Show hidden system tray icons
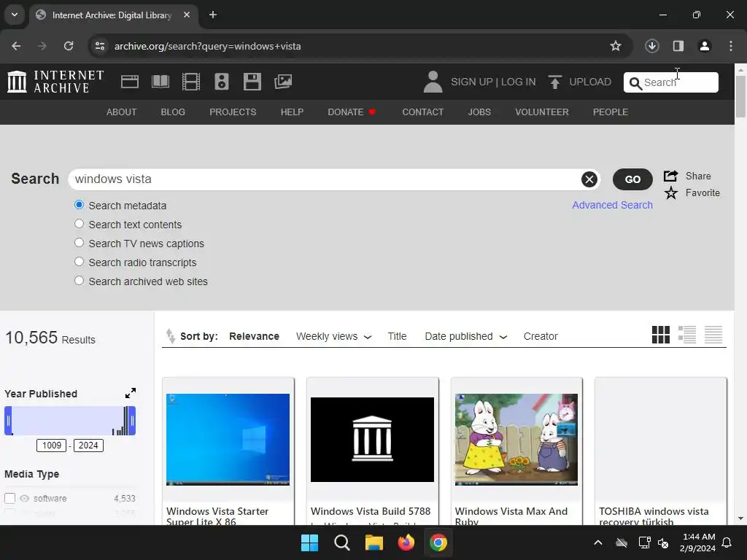 pyautogui.click(x=598, y=542)
